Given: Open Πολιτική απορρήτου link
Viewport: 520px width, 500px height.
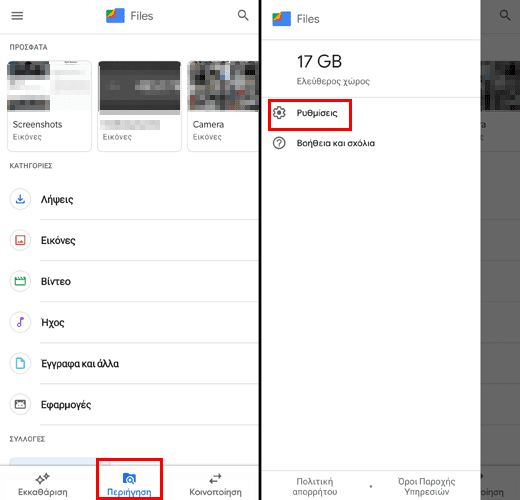Looking at the screenshot, I should 315,486.
